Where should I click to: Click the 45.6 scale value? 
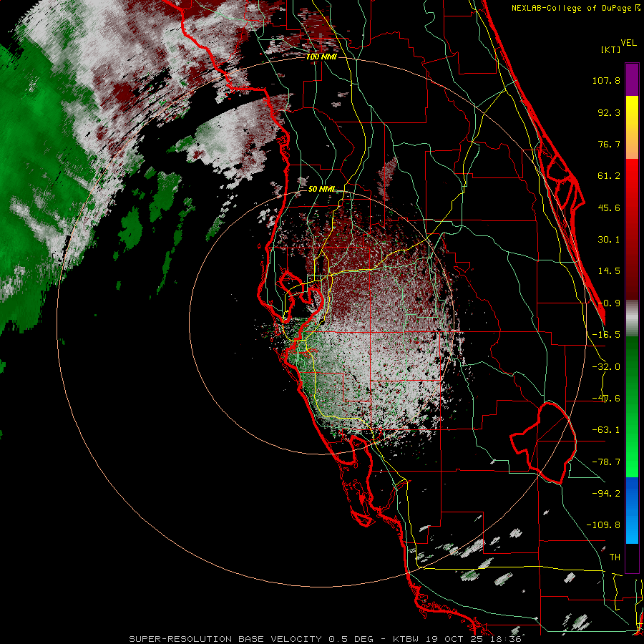tap(609, 208)
